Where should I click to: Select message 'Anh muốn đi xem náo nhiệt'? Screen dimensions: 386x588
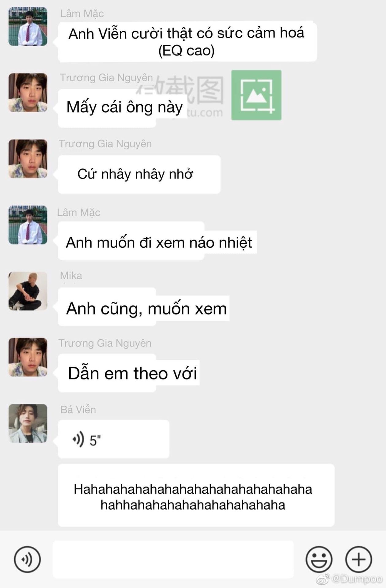point(157,241)
